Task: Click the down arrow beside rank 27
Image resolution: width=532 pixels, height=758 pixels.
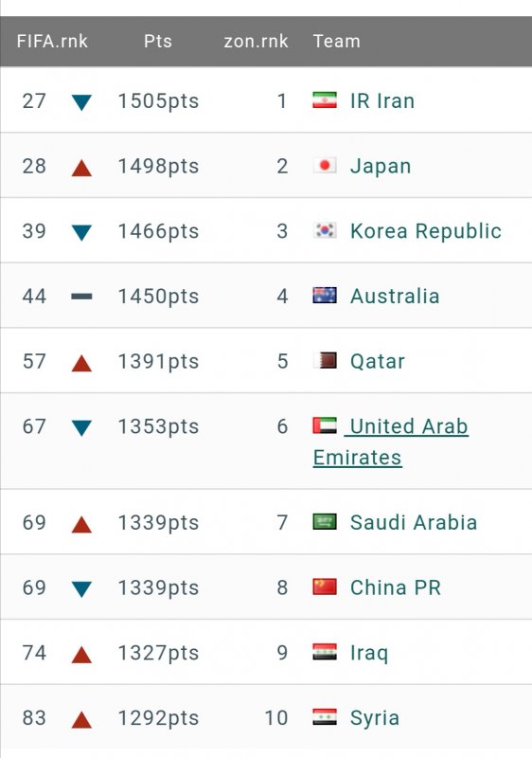Action: pyautogui.click(x=81, y=102)
